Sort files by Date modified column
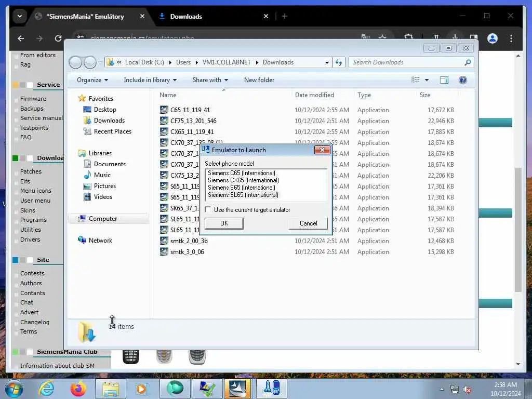532x399 pixels. (x=314, y=95)
